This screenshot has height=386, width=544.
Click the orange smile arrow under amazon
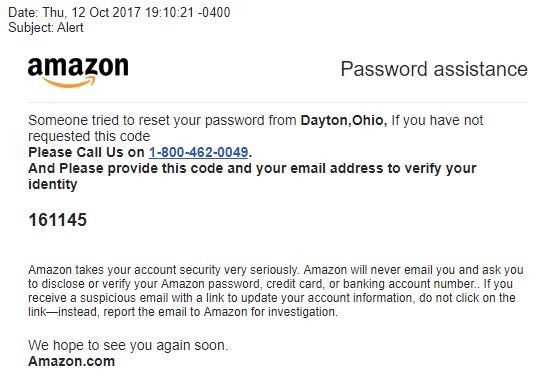pyautogui.click(x=69, y=82)
